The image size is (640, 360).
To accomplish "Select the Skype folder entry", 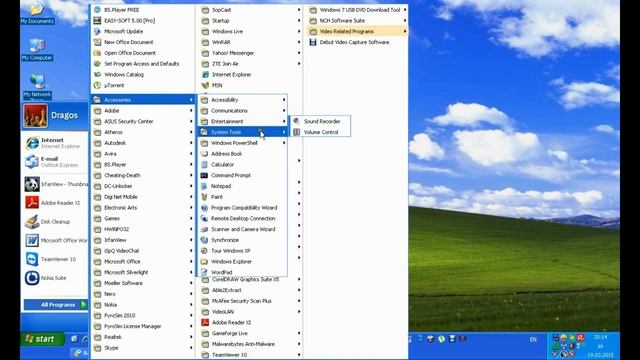I will [143, 348].
